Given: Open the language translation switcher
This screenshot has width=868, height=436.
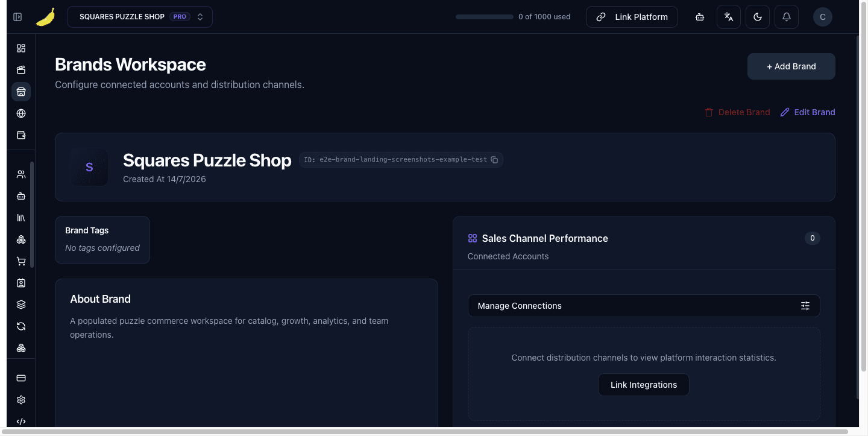Looking at the screenshot, I should pos(729,17).
